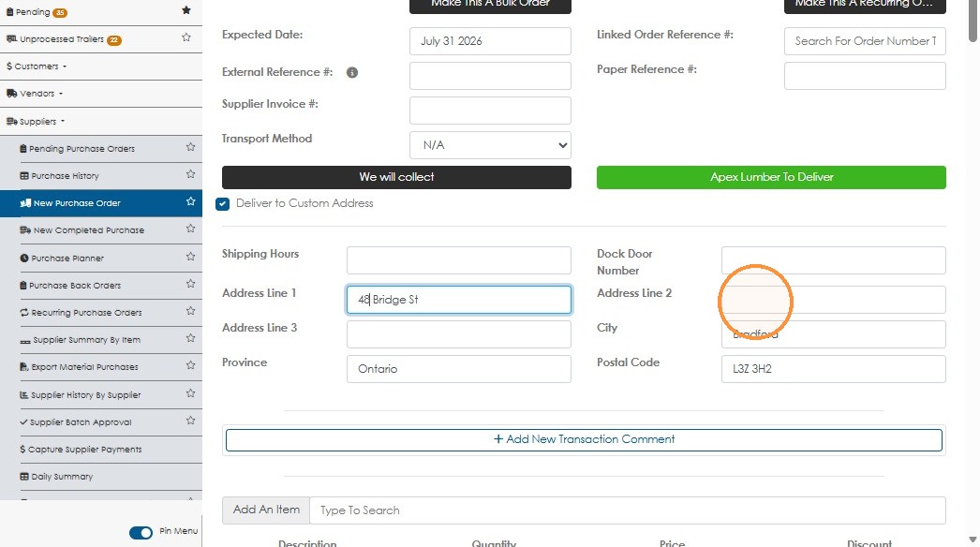Viewport: 980px width, 547px height.
Task: Expand the Vendors menu
Action: [35, 94]
